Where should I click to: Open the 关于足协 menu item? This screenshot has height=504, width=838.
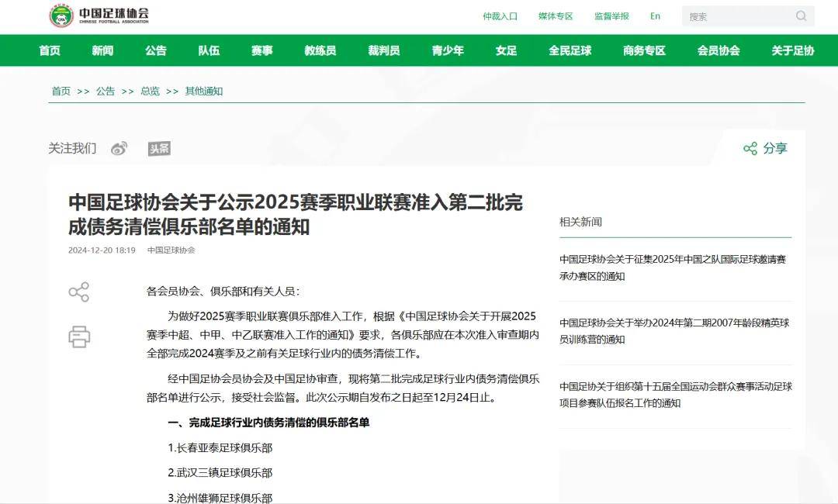click(x=793, y=50)
